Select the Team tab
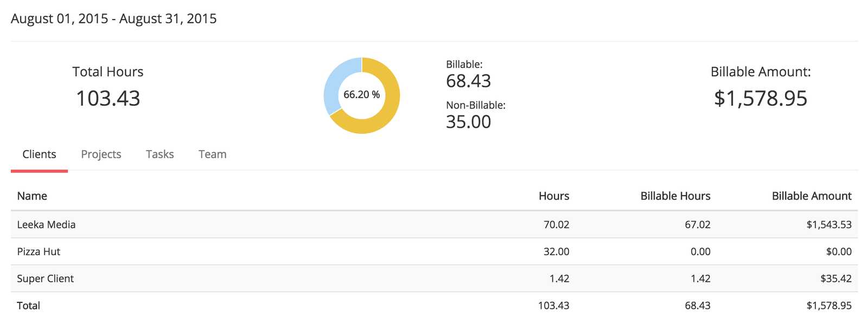Screen dimensions: 868x330 point(212,154)
